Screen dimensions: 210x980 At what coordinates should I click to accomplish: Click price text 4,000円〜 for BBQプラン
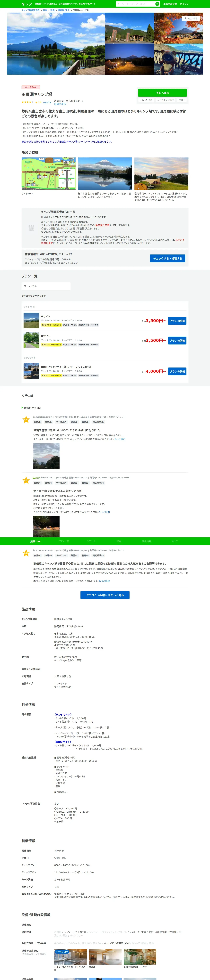pos(156,371)
